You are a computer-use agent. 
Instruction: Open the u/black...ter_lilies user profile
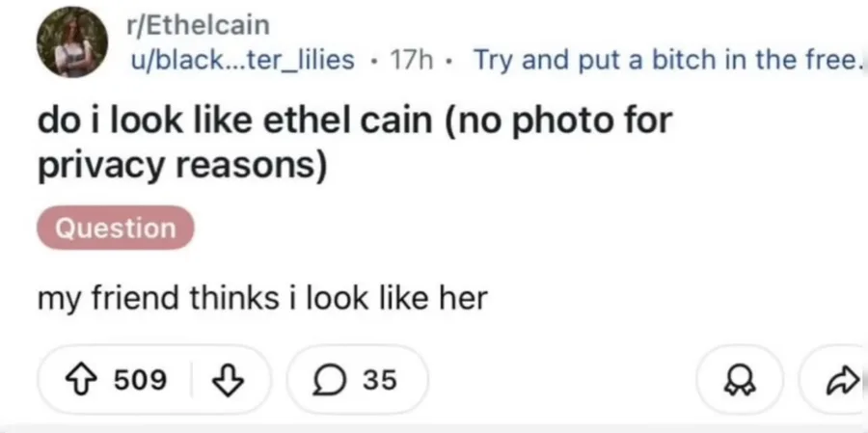tap(243, 60)
